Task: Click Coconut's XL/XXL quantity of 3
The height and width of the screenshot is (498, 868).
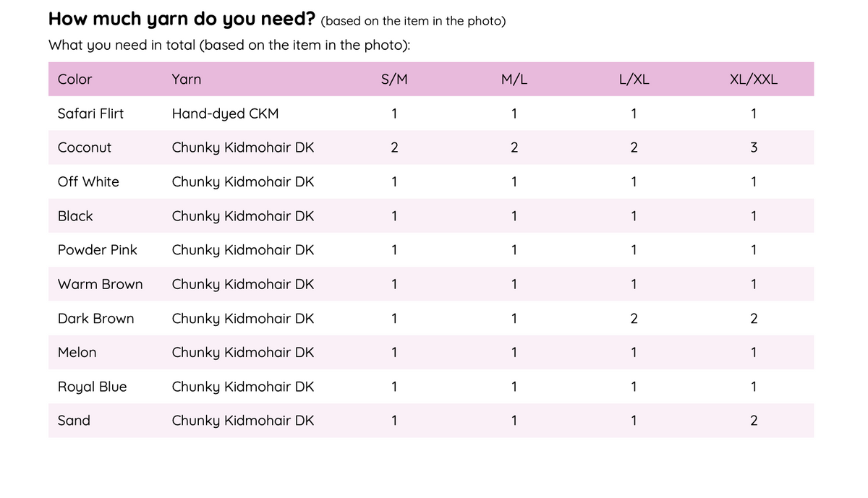Action: pyautogui.click(x=754, y=147)
